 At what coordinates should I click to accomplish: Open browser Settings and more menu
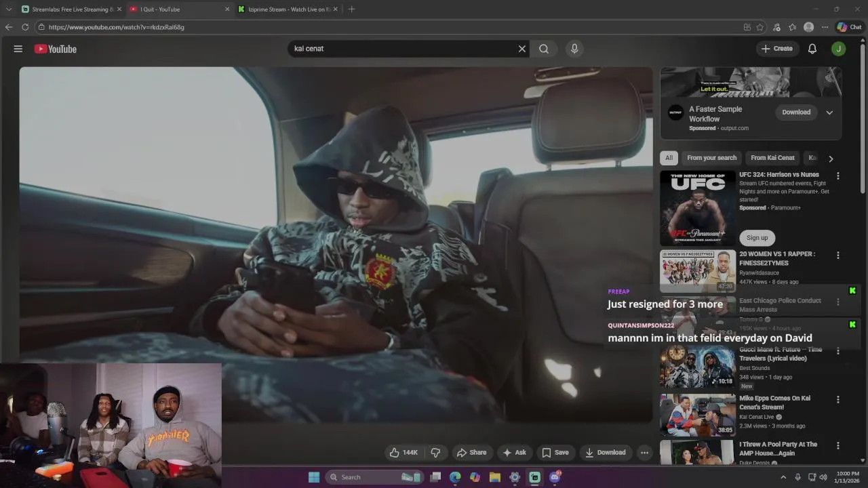point(825,27)
